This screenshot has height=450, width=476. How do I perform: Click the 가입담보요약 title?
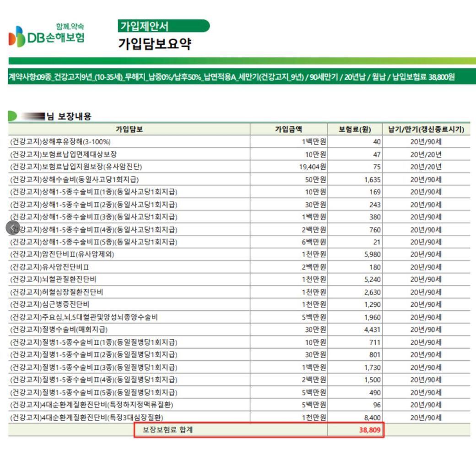pos(155,44)
